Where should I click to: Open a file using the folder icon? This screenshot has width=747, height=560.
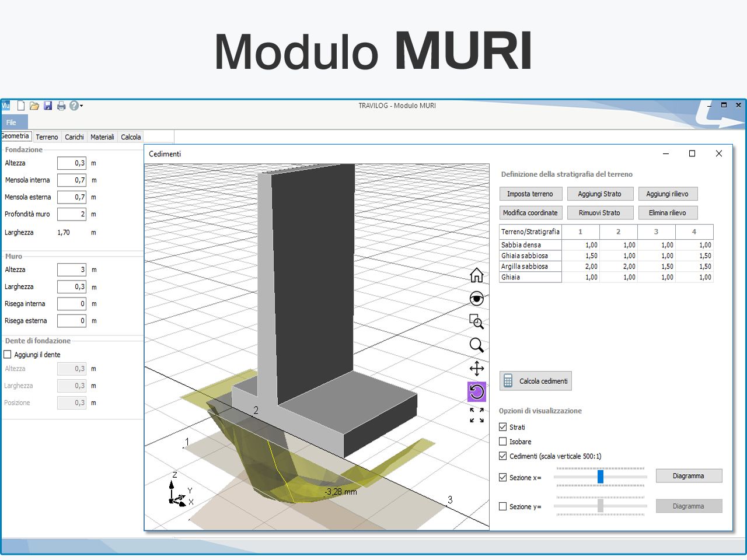(x=34, y=106)
